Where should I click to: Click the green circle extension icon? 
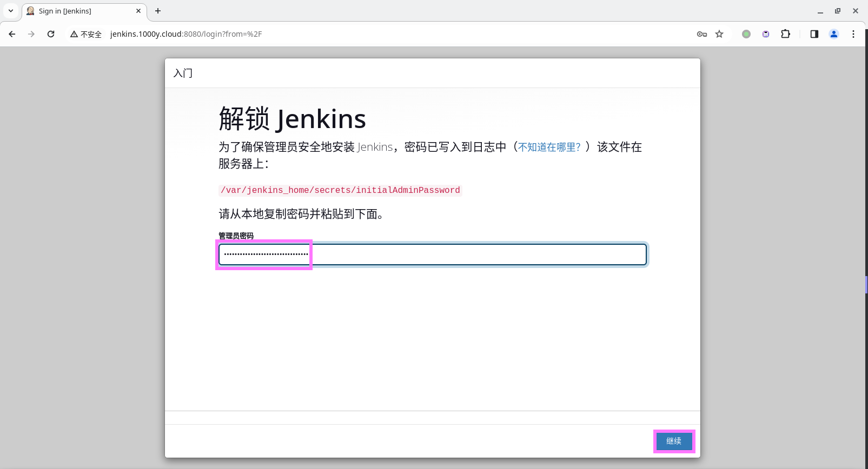746,34
